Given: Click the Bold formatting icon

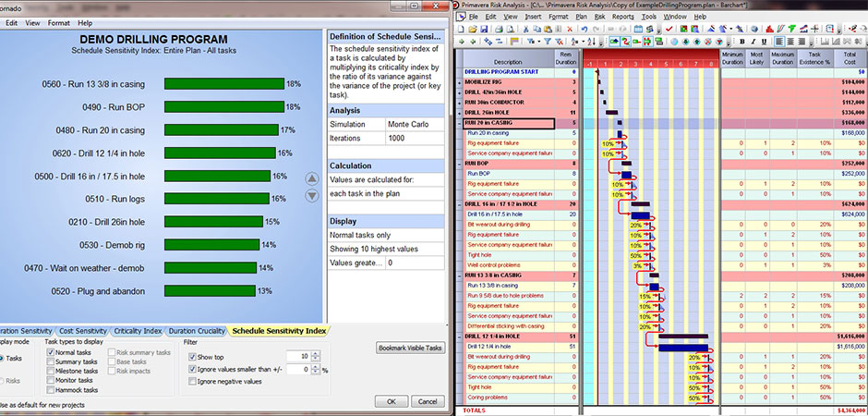Looking at the screenshot, I should [741, 42].
